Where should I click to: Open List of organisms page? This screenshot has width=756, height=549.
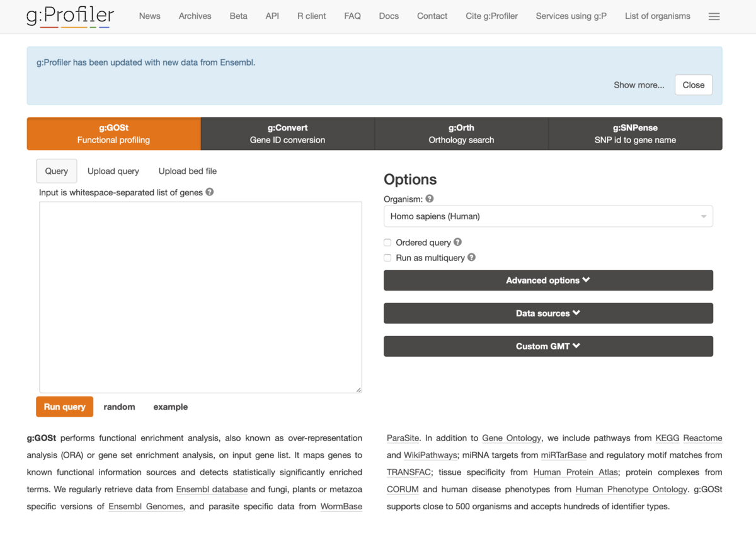point(658,16)
